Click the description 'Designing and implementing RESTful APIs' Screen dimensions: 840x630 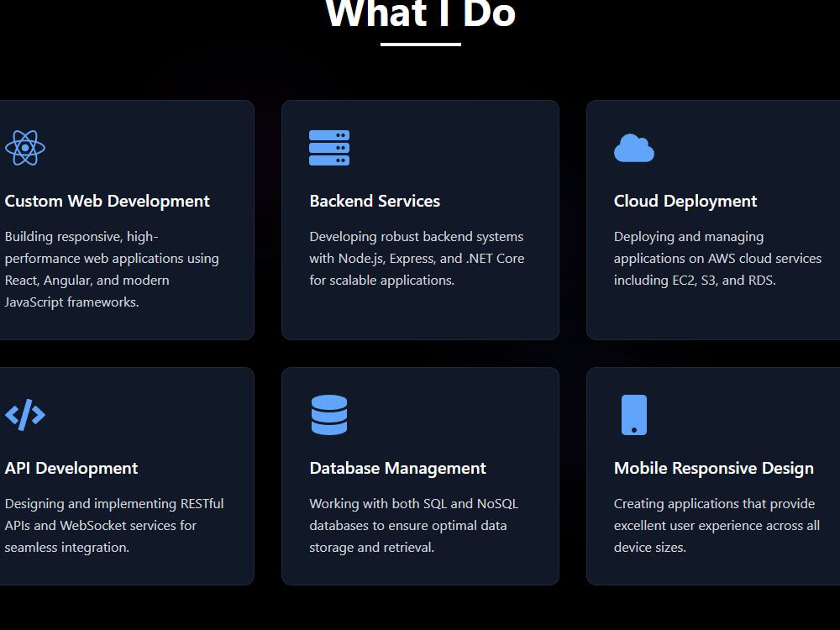coord(114,526)
